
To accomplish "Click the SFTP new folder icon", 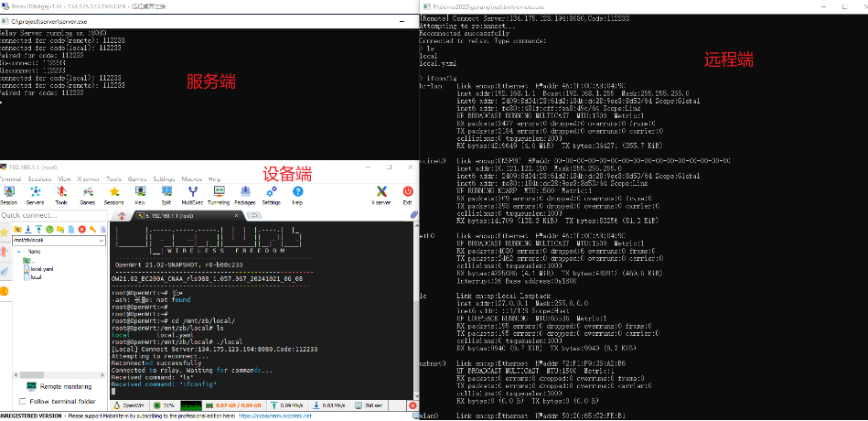I will [60, 229].
